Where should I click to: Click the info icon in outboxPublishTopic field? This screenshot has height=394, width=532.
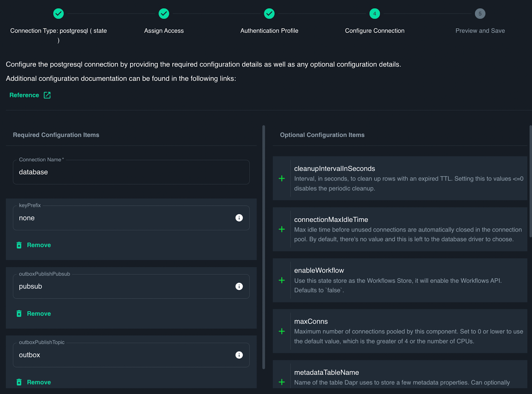pos(239,355)
